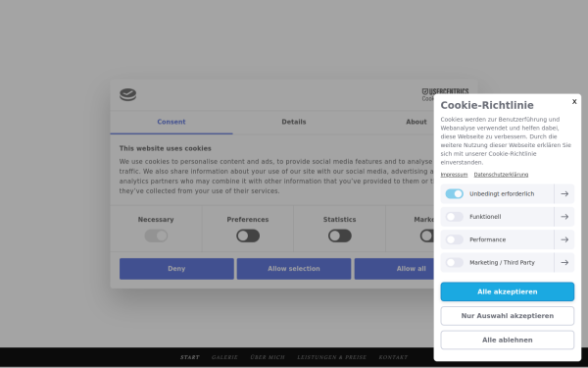Enable the Marketing / Third Party switch
This screenshot has height=368, width=588.
[454, 262]
